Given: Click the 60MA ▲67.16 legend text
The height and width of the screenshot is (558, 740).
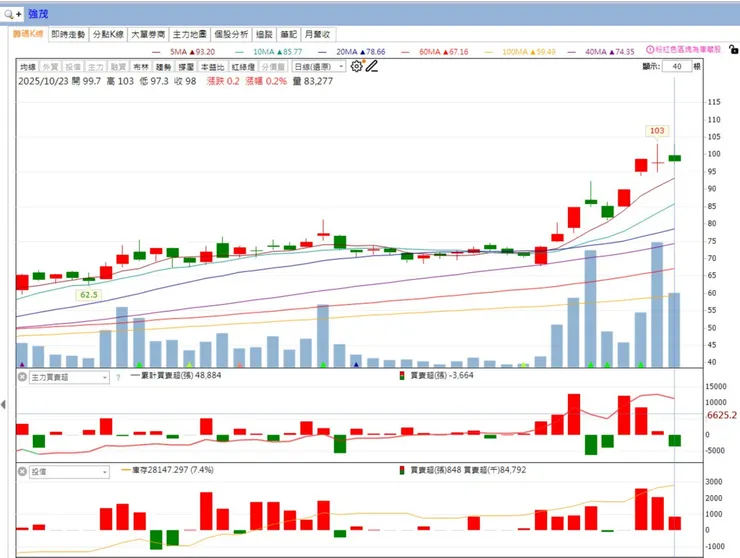Looking at the screenshot, I should (443, 52).
